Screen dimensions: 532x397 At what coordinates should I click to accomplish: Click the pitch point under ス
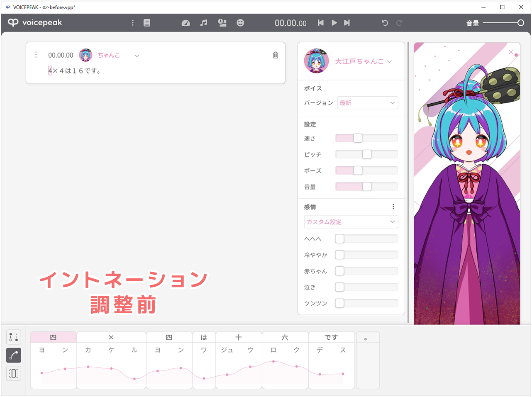click(343, 374)
